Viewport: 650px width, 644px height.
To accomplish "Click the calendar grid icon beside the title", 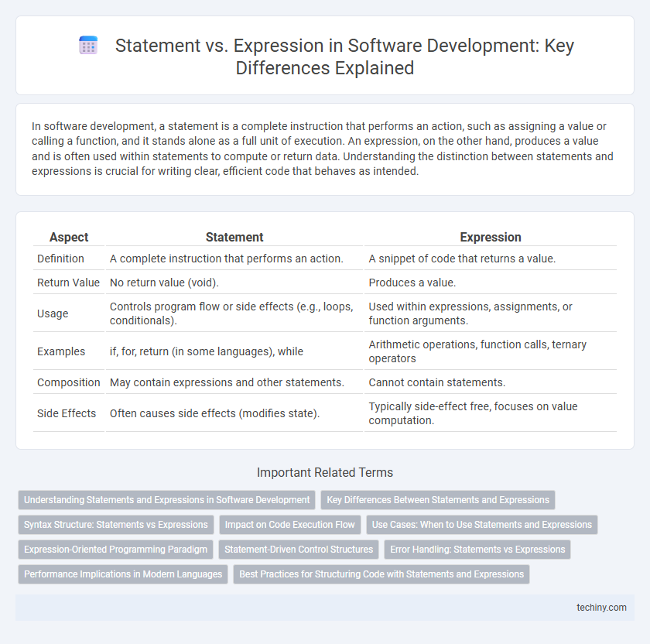I will point(88,45).
